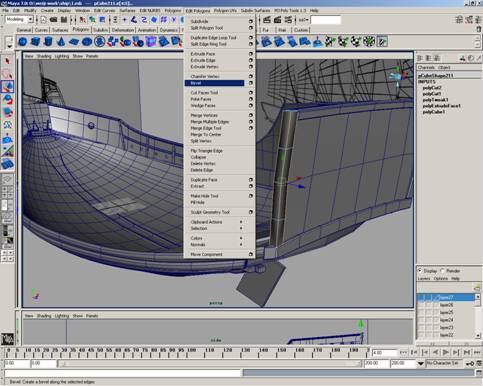
Task: Click the trash can shelf icon
Action: [x=479, y=30]
